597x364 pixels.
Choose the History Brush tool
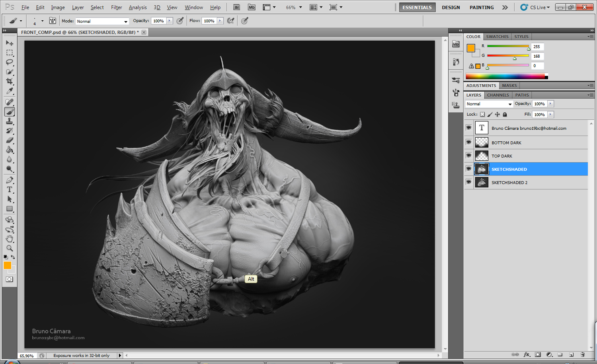pyautogui.click(x=10, y=131)
